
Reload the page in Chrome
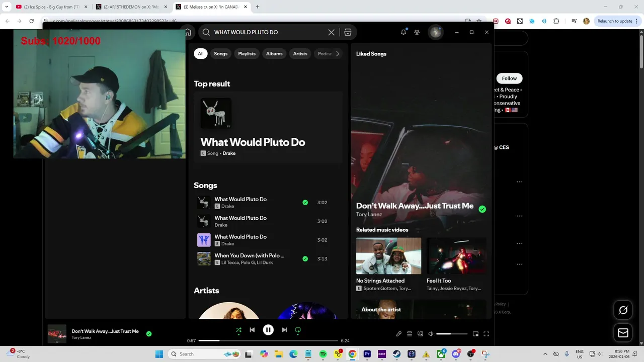coord(32,21)
